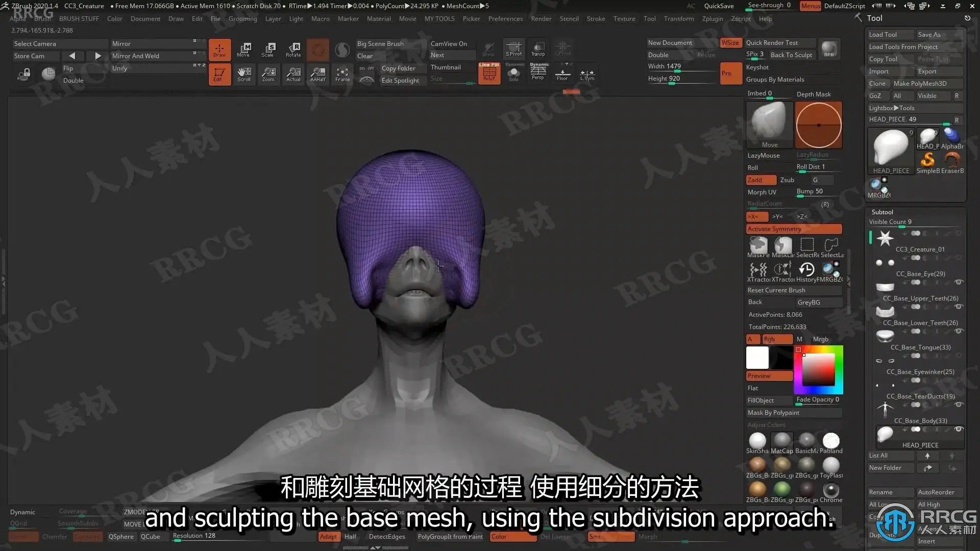Image resolution: width=980 pixels, height=551 pixels.
Task: Frame the mesh in view
Action: (x=342, y=74)
